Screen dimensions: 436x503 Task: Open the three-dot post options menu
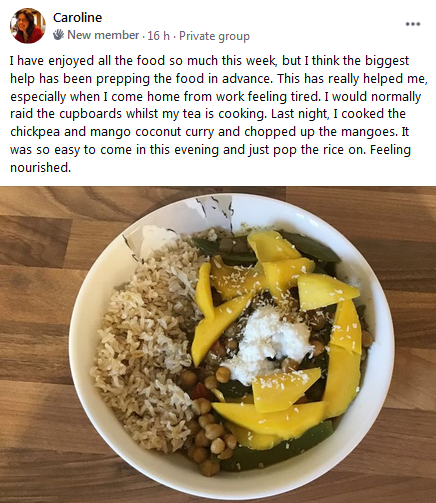(413, 24)
